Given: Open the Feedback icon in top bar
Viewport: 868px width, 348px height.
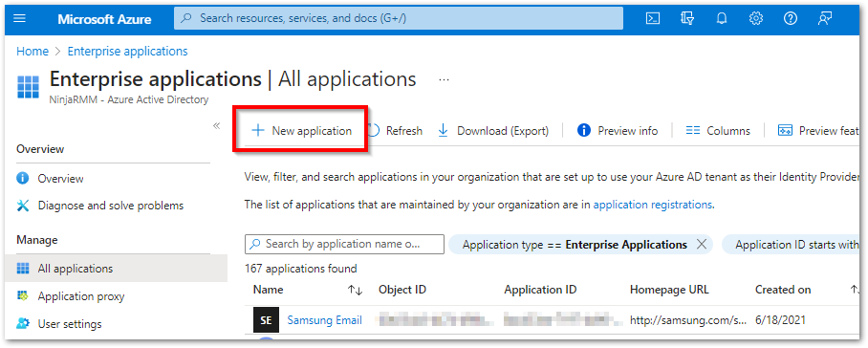Looking at the screenshot, I should (x=825, y=18).
